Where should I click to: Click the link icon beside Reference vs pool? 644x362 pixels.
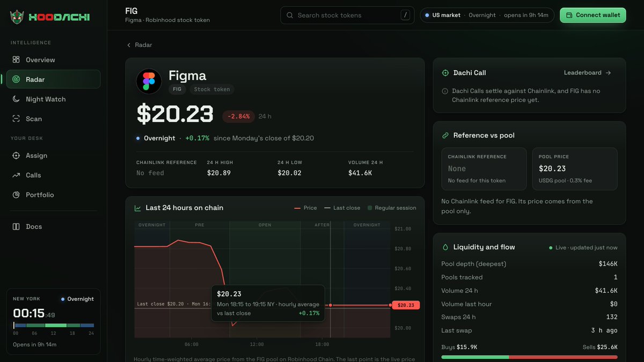[445, 136]
